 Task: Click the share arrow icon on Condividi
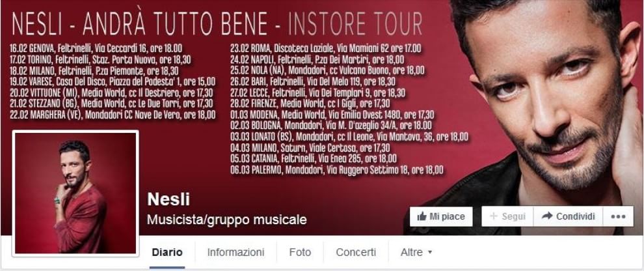(x=546, y=216)
